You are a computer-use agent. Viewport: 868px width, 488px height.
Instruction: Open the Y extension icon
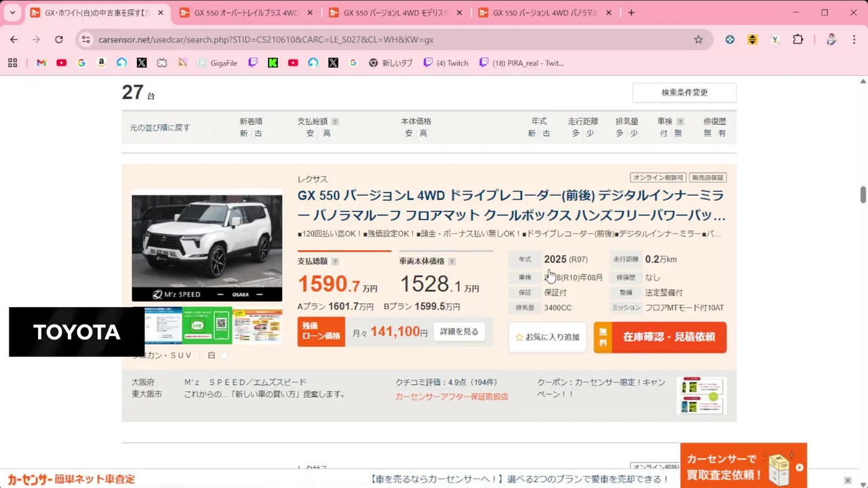click(775, 39)
